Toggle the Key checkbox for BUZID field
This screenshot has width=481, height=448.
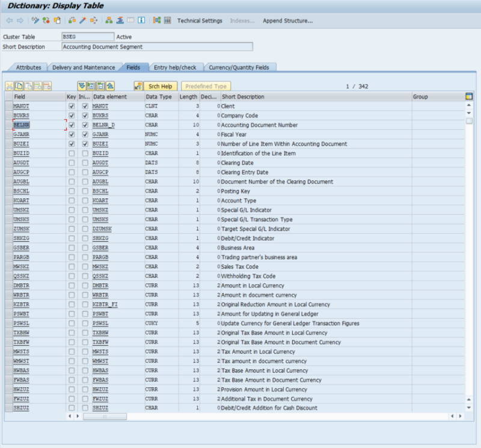[71, 153]
